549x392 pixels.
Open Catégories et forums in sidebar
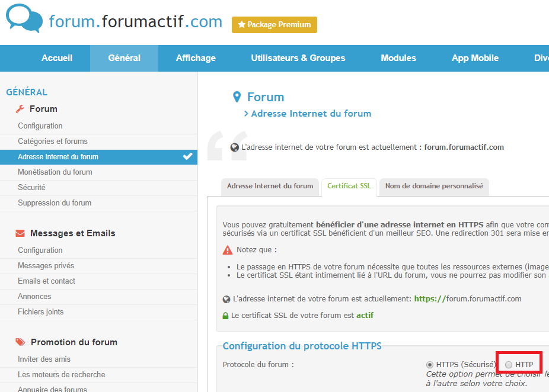point(99,142)
